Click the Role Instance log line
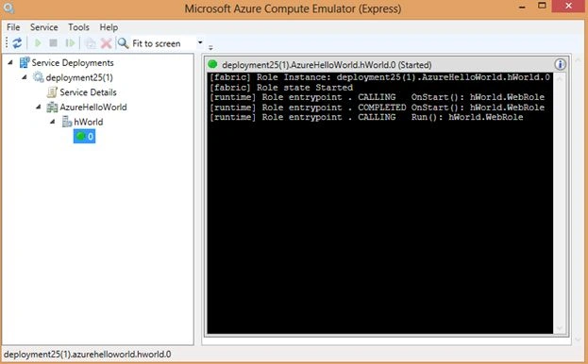Viewport: 588px width, 364px height. click(379, 77)
